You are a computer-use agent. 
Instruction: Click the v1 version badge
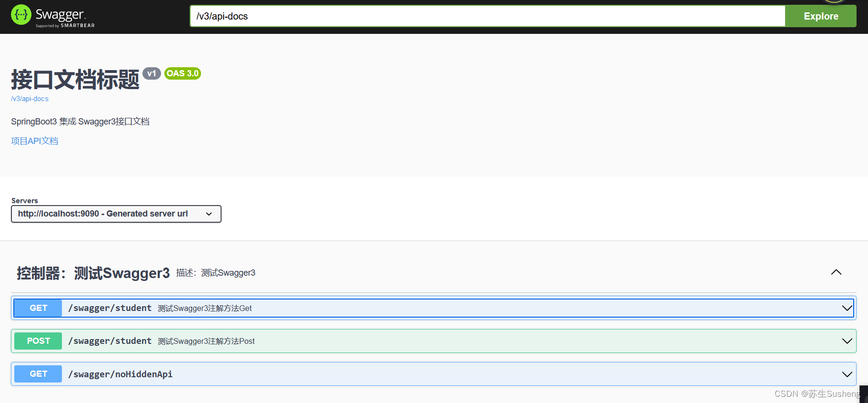pos(151,73)
